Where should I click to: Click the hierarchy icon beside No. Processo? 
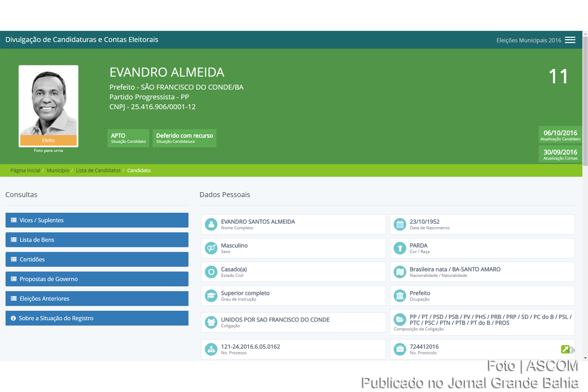coord(211,349)
